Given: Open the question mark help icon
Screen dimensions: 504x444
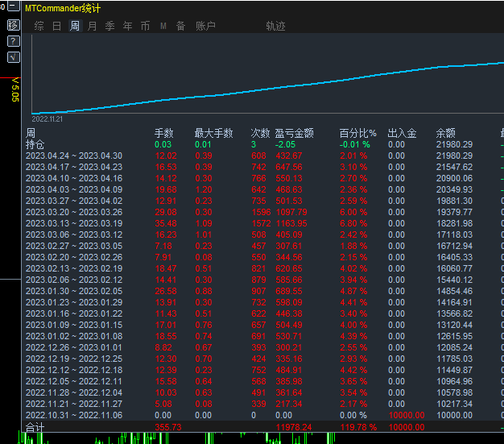Looking at the screenshot, I should click(14, 41).
